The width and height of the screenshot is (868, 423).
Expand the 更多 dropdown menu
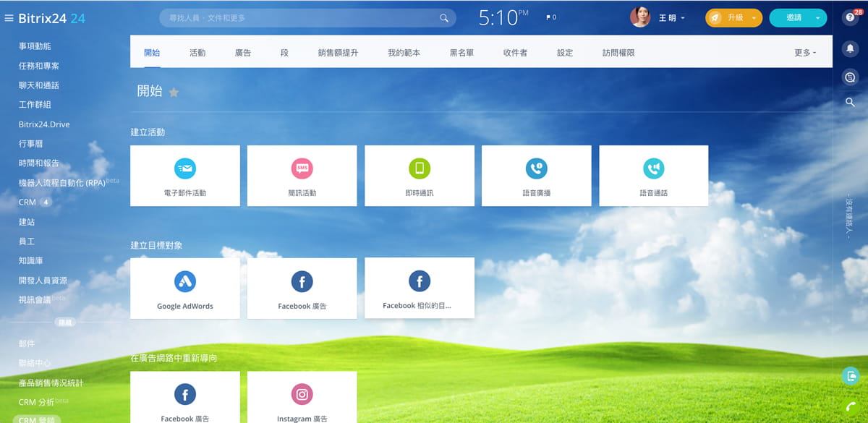(x=804, y=53)
